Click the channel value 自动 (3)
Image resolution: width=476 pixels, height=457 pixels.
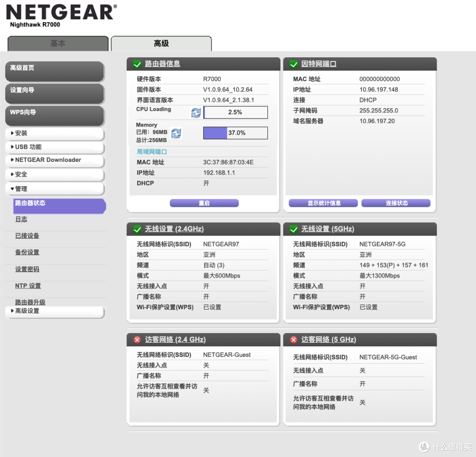pos(214,265)
